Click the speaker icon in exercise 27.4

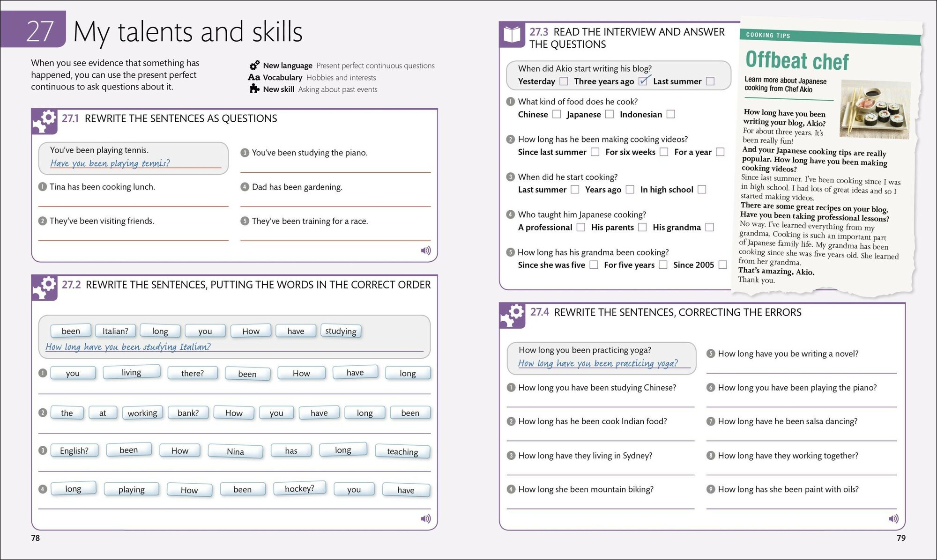(893, 518)
